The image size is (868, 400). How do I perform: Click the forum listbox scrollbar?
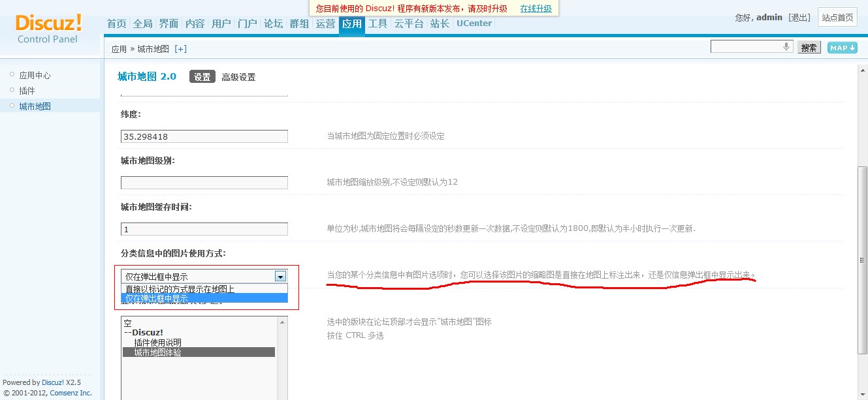pos(283,358)
